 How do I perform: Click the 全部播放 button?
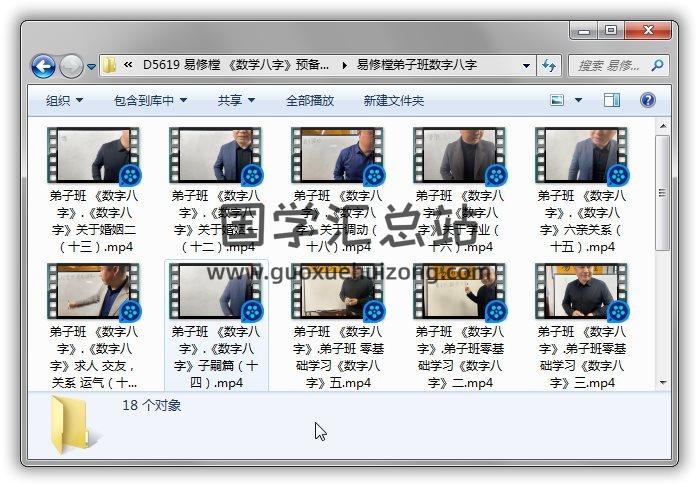310,100
